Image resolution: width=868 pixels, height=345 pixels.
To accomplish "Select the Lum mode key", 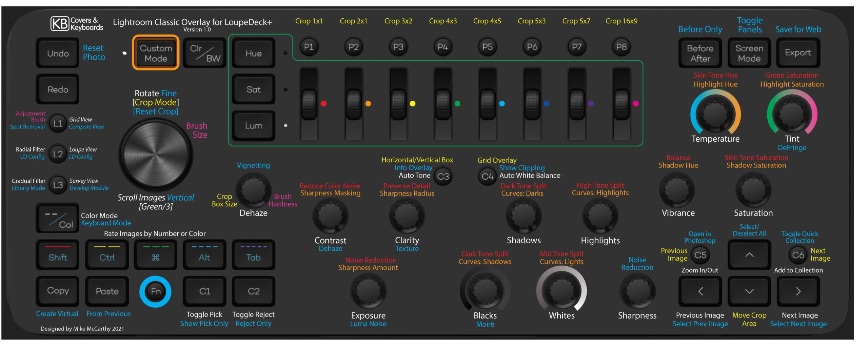I will click(253, 125).
